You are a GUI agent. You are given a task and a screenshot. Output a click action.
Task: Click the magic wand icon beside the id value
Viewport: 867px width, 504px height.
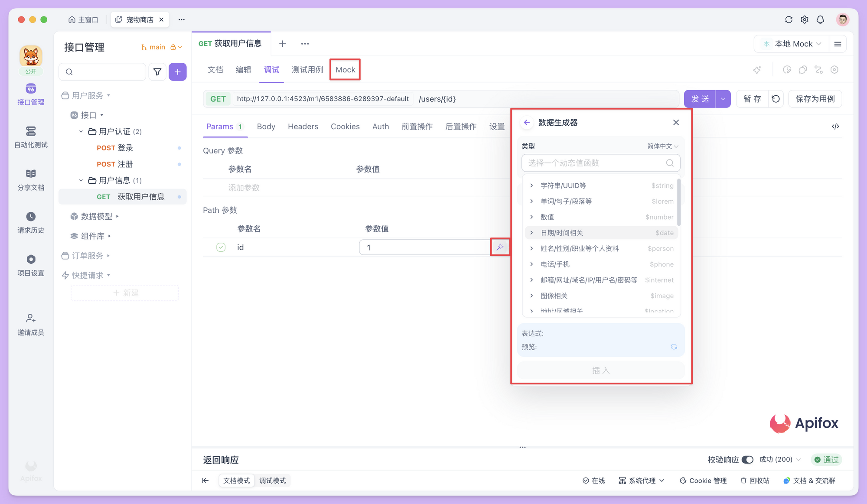[x=501, y=247]
